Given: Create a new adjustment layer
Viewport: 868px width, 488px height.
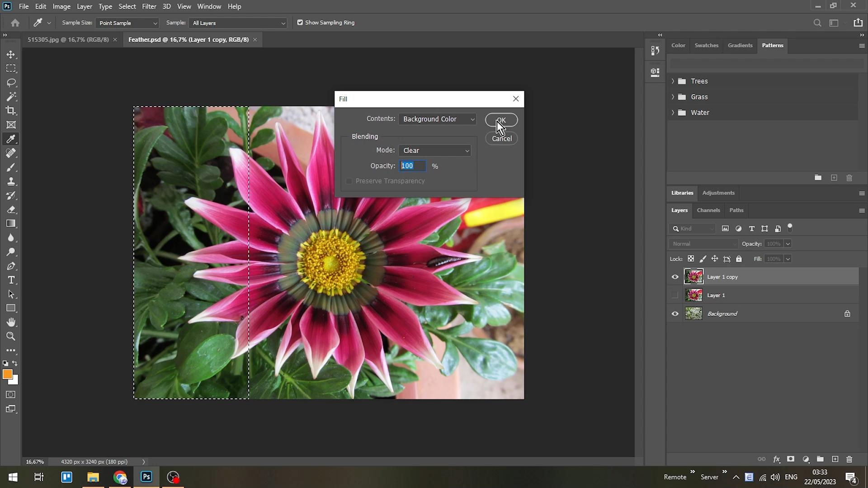Looking at the screenshot, I should [806, 459].
